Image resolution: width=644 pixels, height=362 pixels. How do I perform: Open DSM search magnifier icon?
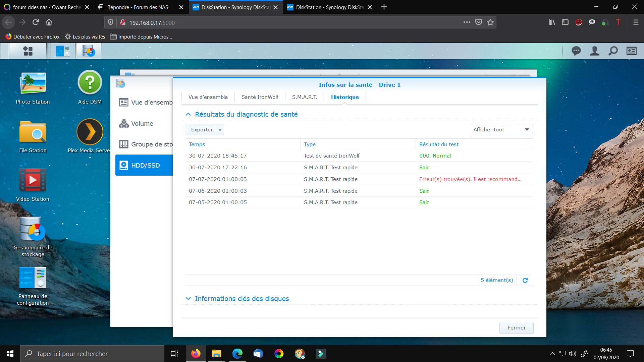click(x=613, y=51)
